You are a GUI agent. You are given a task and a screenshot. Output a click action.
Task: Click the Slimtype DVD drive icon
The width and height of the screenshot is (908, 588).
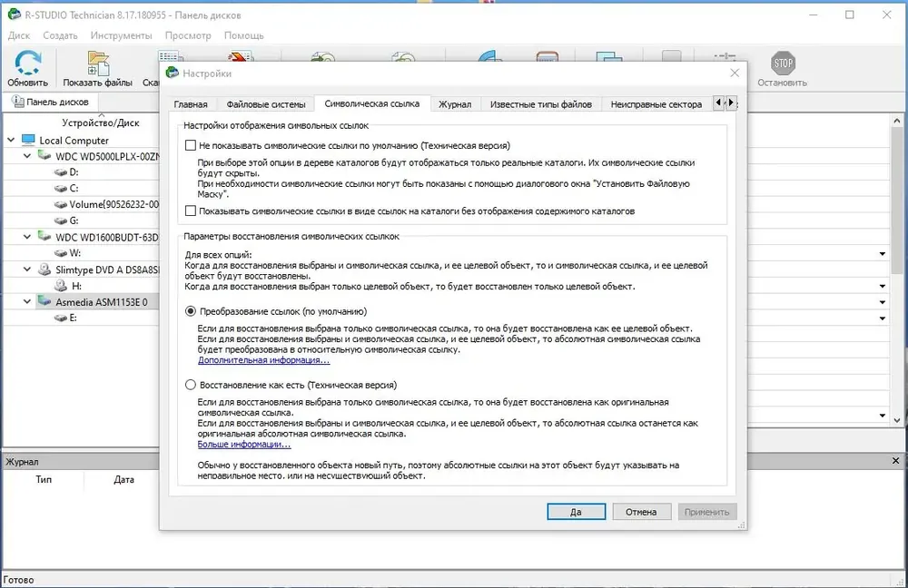coord(44,269)
